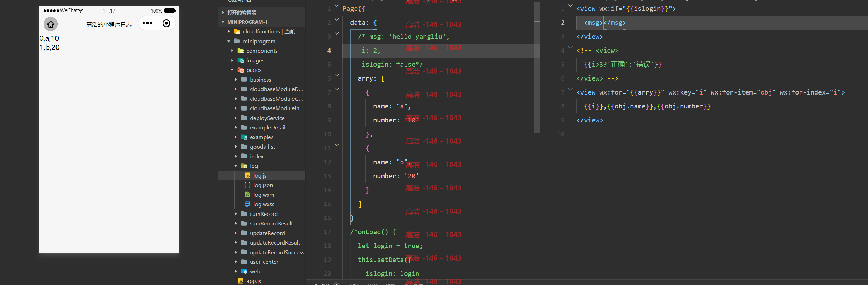
Task: Expand the cloudbaseModuleG... folder
Action: click(236, 99)
